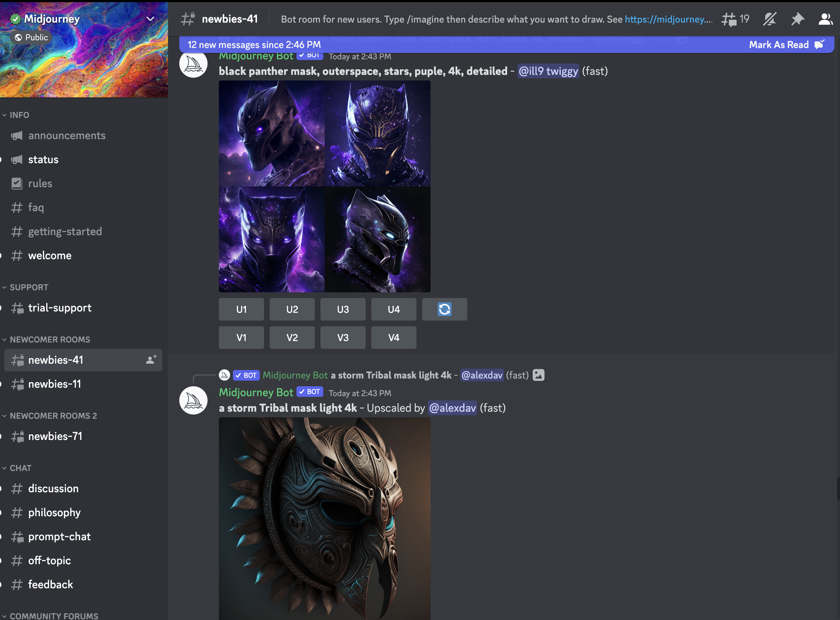The height and width of the screenshot is (620, 840).
Task: Open the storm tribal mask upscaled image
Action: click(324, 519)
